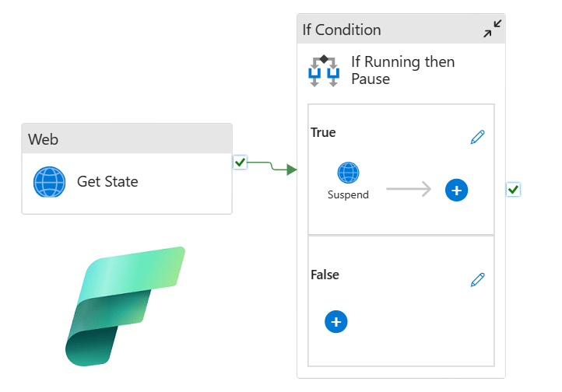Screen dimensions: 562x392
Task: Select the Web activity header
Action: [127, 139]
